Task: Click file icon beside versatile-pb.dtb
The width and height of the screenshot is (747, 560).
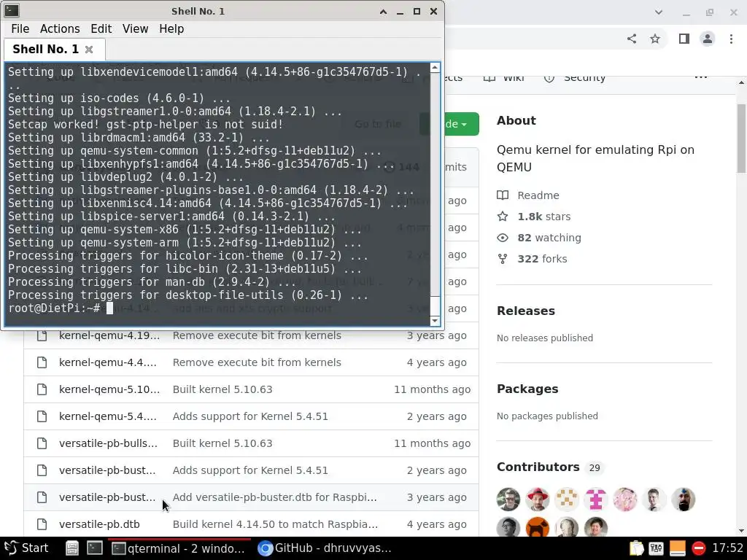Action: 42,524
